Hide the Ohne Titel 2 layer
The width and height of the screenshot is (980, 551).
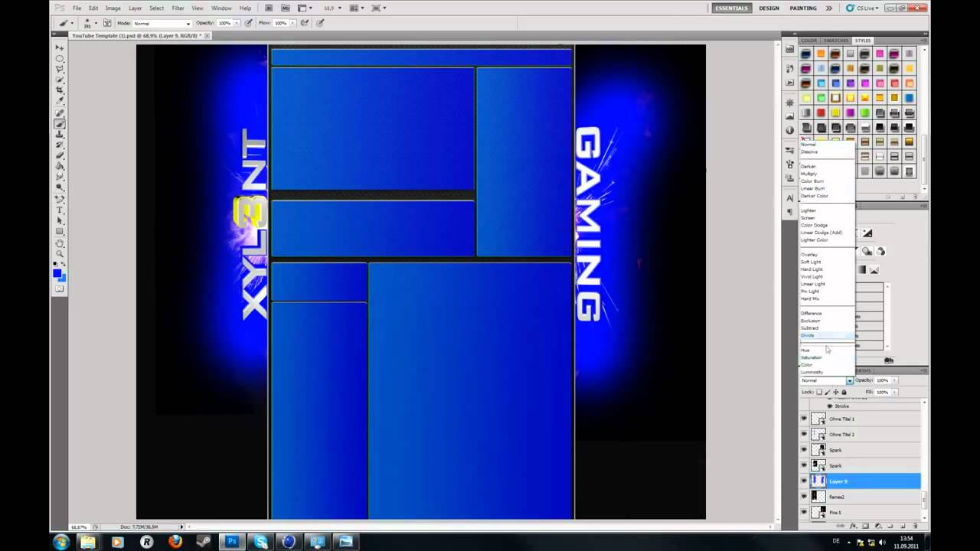click(x=804, y=434)
